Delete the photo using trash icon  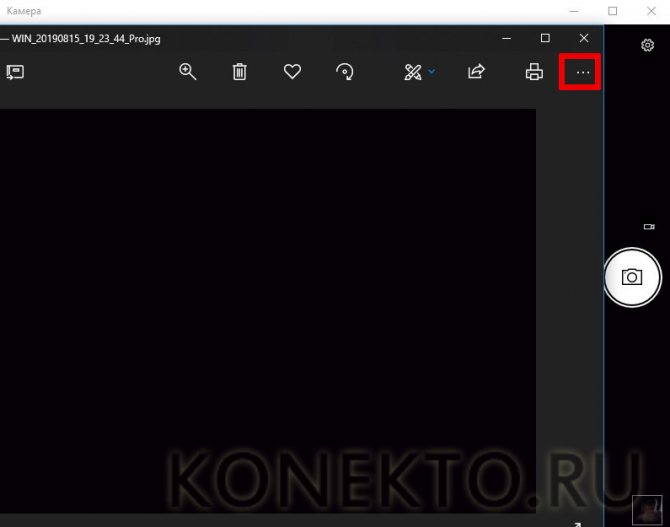coord(239,71)
